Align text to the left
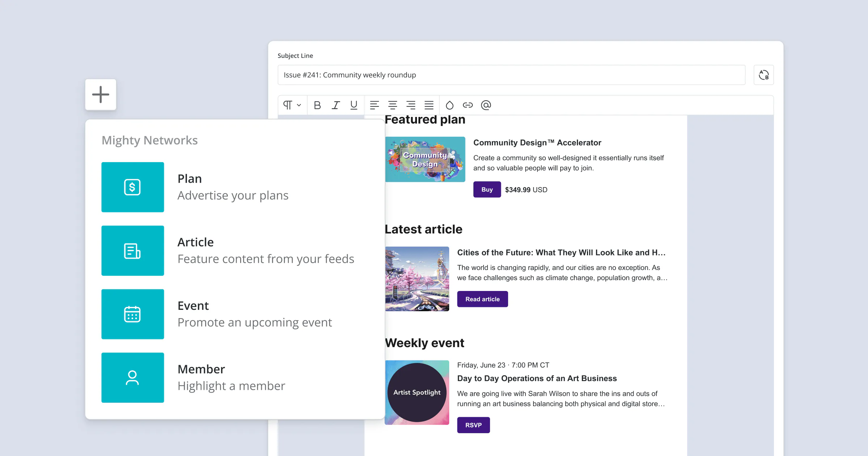 point(374,105)
